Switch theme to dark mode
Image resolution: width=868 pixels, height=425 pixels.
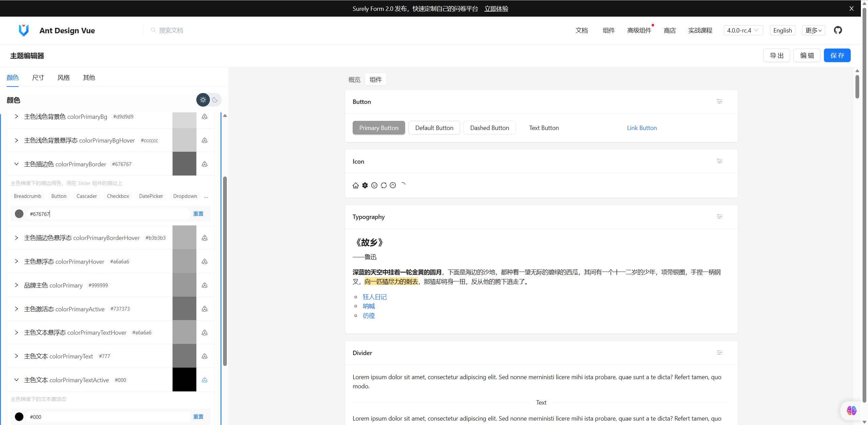[215, 99]
